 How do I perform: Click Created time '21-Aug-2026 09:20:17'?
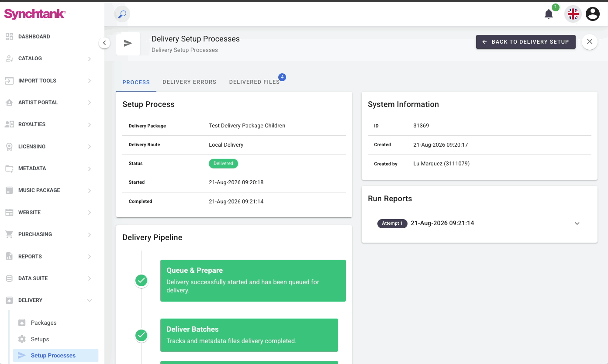[x=441, y=144]
